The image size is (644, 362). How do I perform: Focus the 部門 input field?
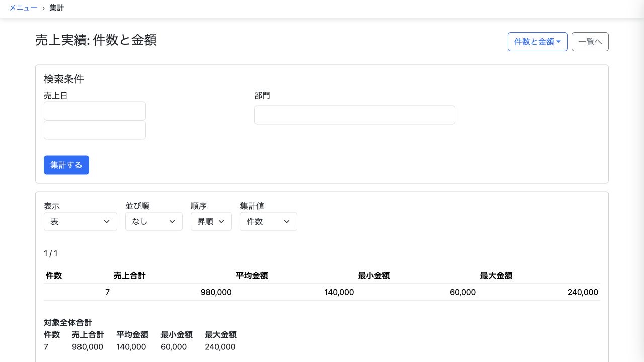click(355, 115)
